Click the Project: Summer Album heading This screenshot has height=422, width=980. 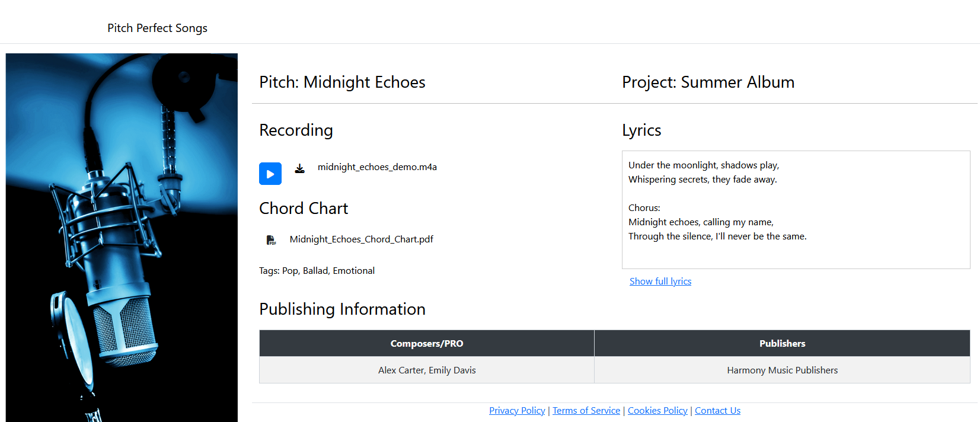click(708, 82)
